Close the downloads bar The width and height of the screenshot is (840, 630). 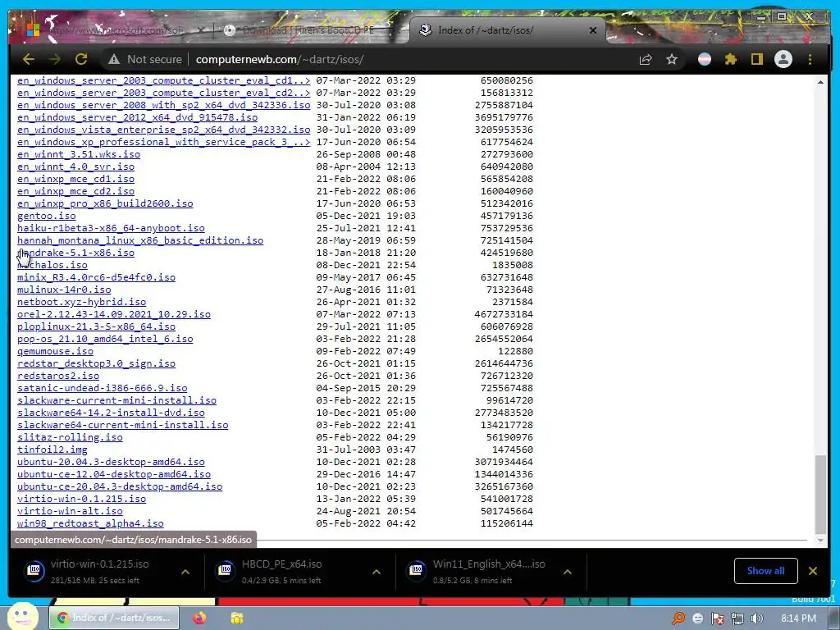coord(813,571)
